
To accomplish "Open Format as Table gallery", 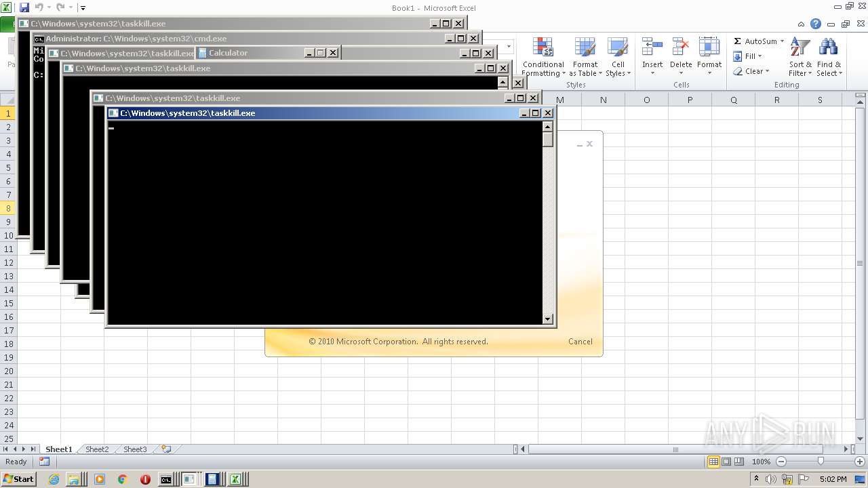I will pos(585,57).
